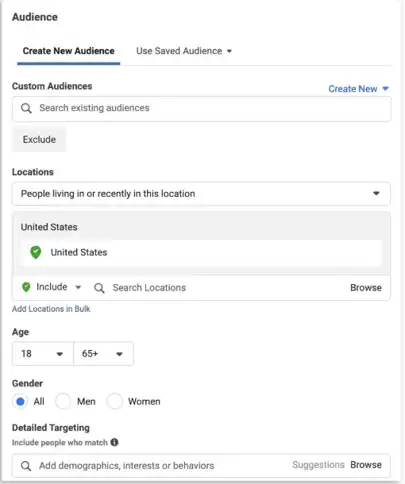Click the Use Saved Audience dropdown arrow
The width and height of the screenshot is (405, 484).
tap(229, 51)
